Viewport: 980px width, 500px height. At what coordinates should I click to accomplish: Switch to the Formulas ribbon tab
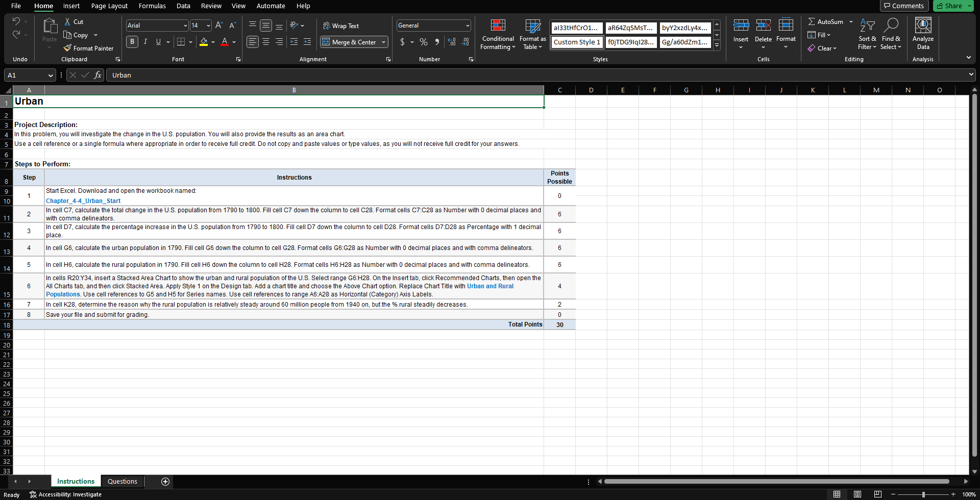pyautogui.click(x=152, y=6)
